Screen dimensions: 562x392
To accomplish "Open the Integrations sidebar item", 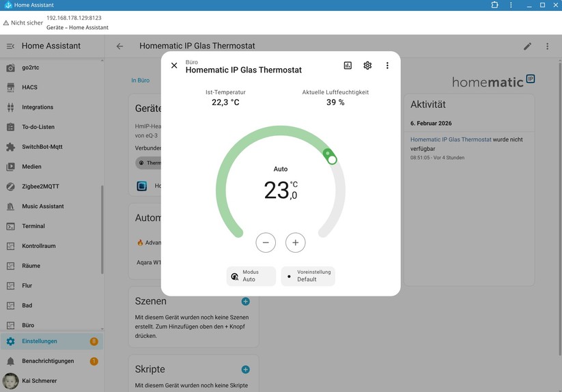I will [x=52, y=107].
